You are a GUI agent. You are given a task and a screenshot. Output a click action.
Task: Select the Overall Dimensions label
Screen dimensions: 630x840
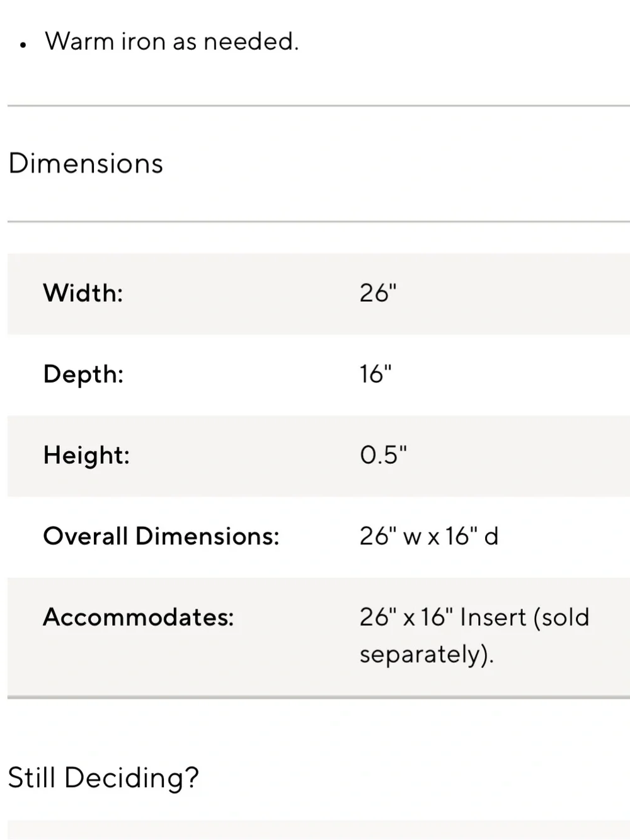click(161, 536)
